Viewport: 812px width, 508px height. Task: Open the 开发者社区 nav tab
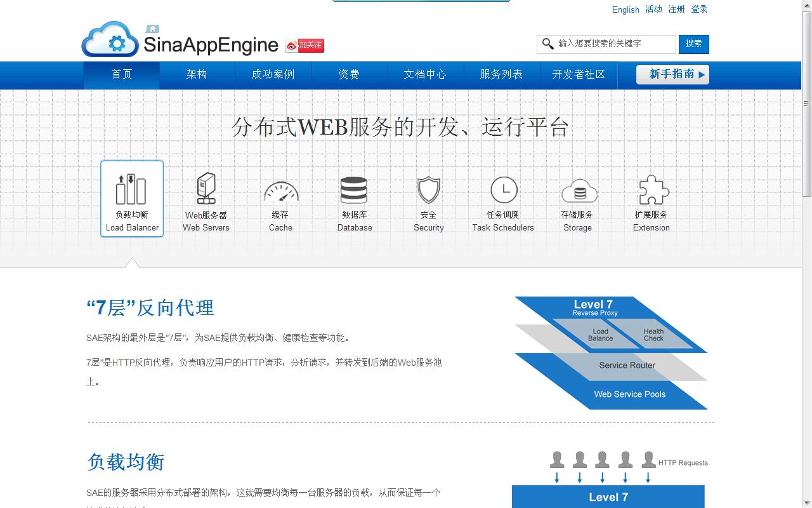(x=579, y=75)
